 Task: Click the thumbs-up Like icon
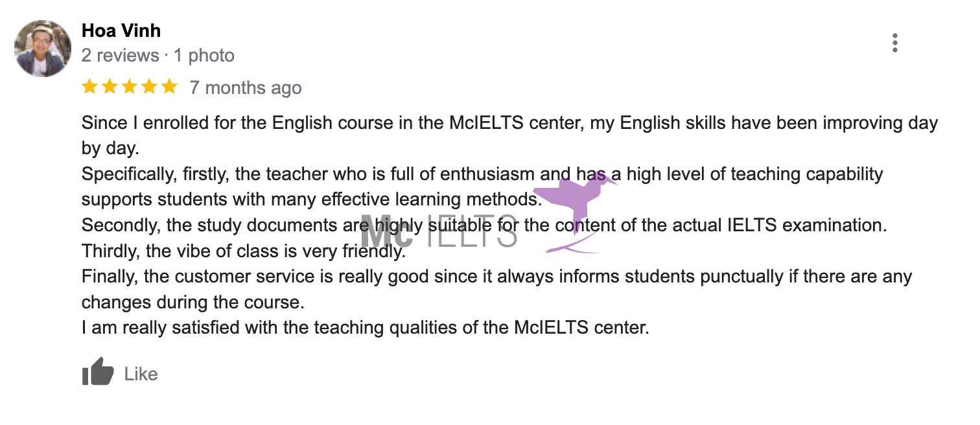(98, 373)
